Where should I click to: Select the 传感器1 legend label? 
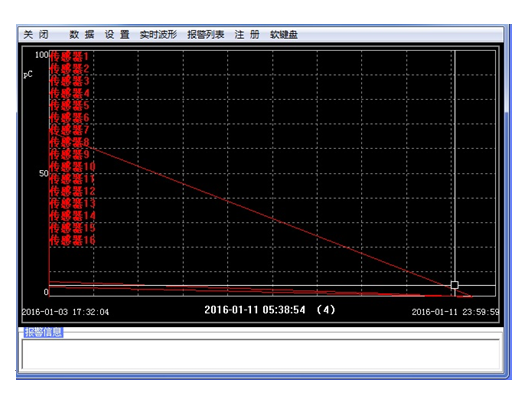click(69, 56)
